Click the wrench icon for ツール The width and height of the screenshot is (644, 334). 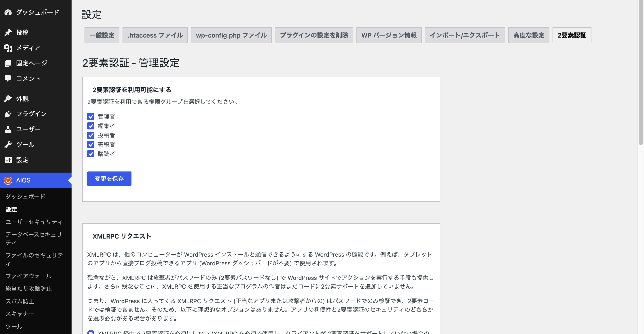(x=8, y=144)
